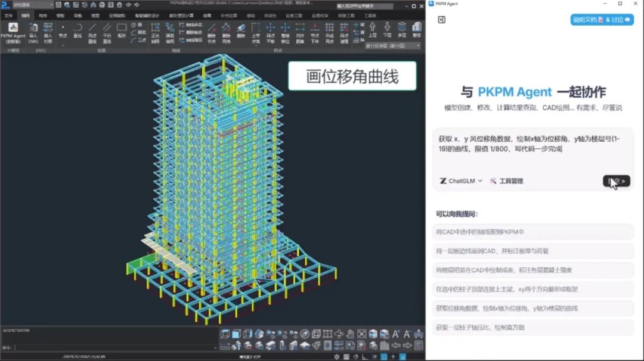Open the module dropdown in title bar
The image size is (644, 361).
coord(33,5)
